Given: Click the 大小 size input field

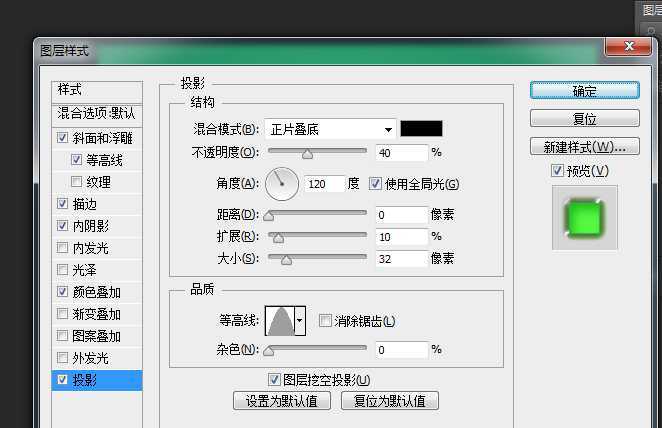Looking at the screenshot, I should click(401, 259).
